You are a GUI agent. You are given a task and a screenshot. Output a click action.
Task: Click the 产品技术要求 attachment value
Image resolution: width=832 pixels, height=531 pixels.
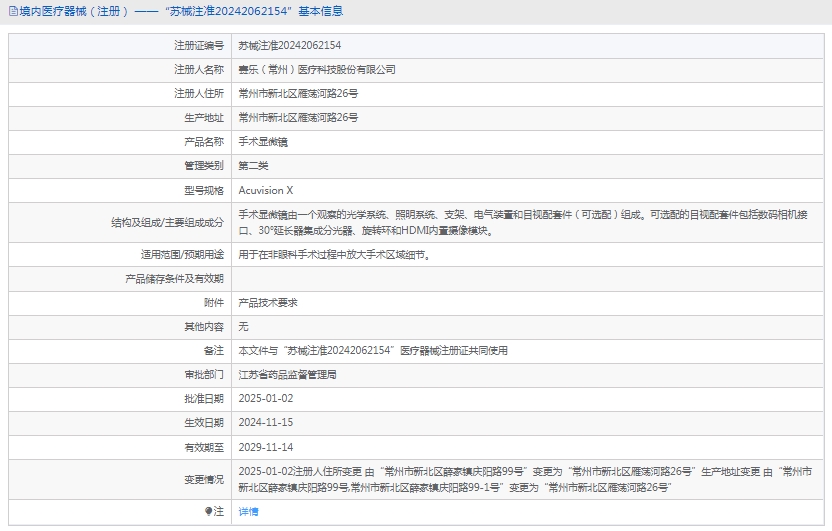coord(268,302)
